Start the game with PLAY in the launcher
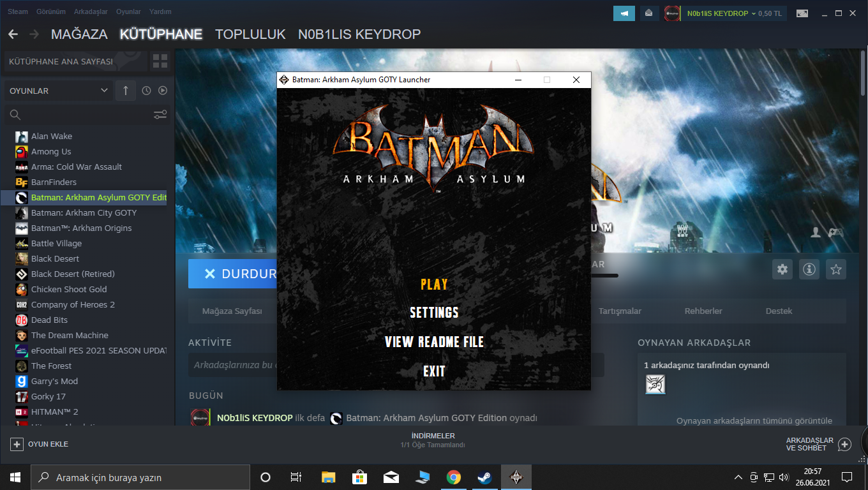 pos(434,285)
